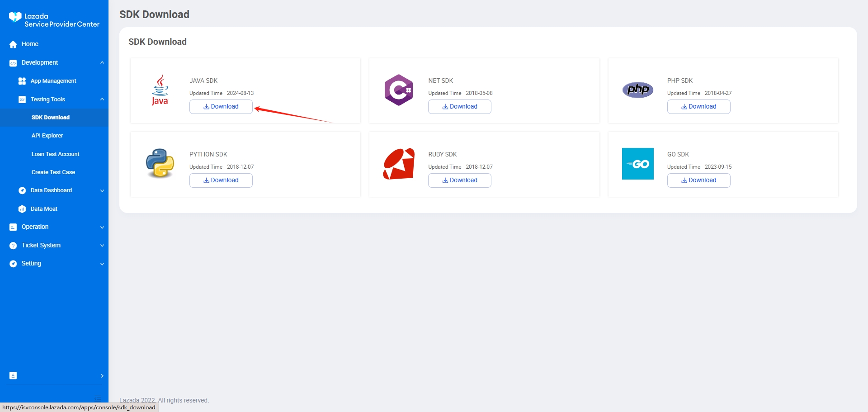The height and width of the screenshot is (412, 868).
Task: Download the JAVA SDK
Action: (221, 107)
